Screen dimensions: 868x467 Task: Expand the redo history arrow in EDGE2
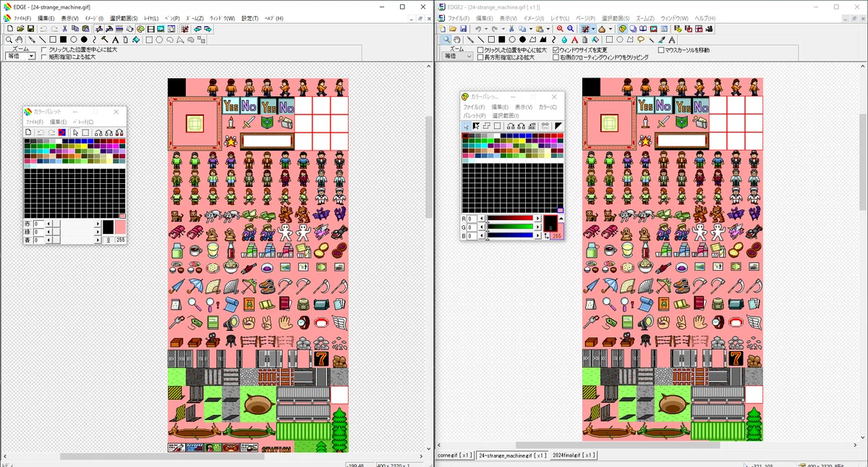pyautogui.click(x=503, y=29)
